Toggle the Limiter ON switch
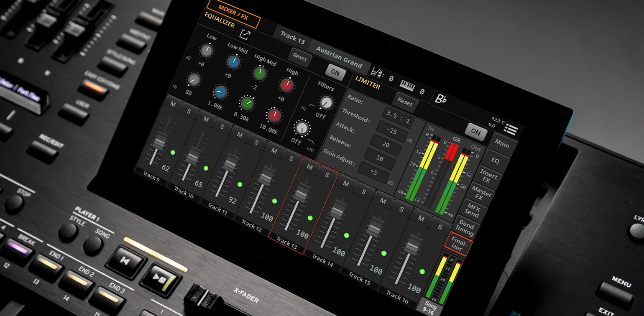 475,132
